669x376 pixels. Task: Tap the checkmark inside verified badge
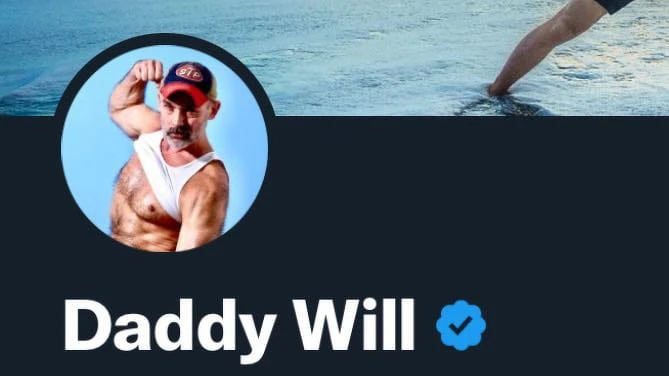pos(461,326)
